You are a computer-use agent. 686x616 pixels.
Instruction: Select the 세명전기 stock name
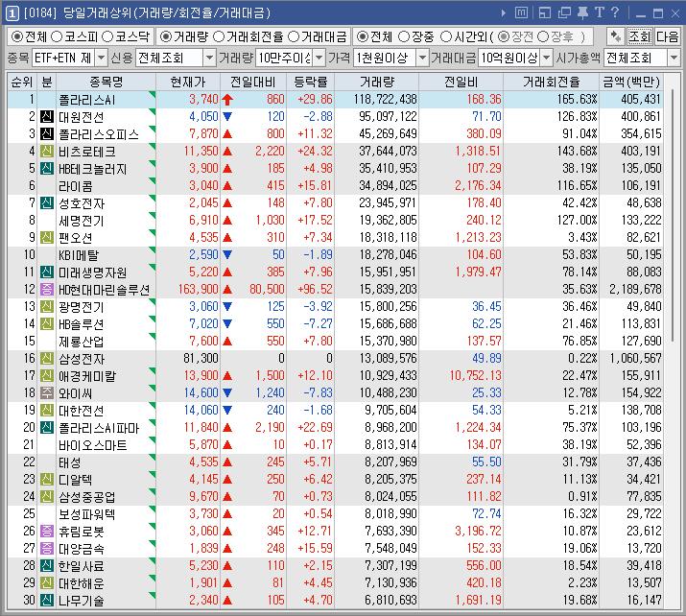tap(82, 221)
